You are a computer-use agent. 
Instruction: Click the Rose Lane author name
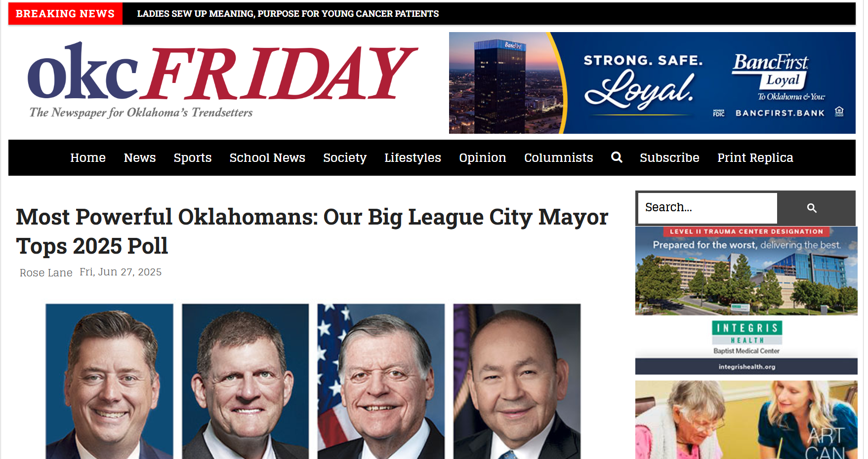click(x=46, y=272)
